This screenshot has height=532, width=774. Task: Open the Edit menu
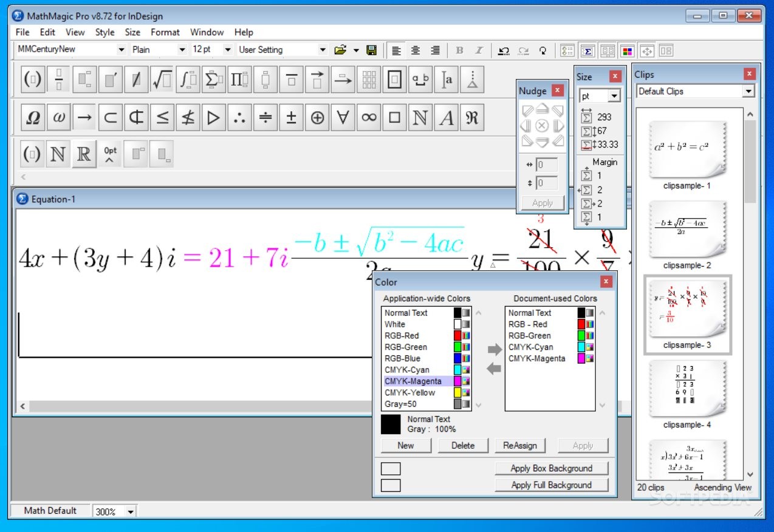[x=47, y=32]
